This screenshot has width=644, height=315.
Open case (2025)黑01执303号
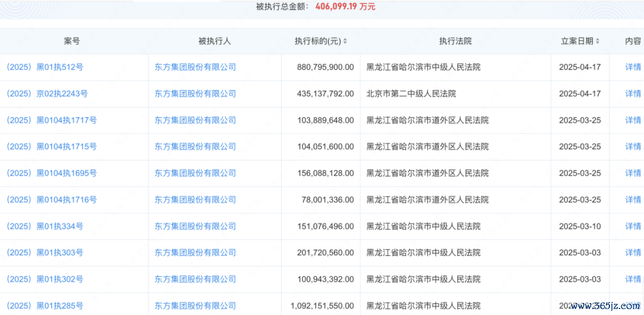(45, 252)
